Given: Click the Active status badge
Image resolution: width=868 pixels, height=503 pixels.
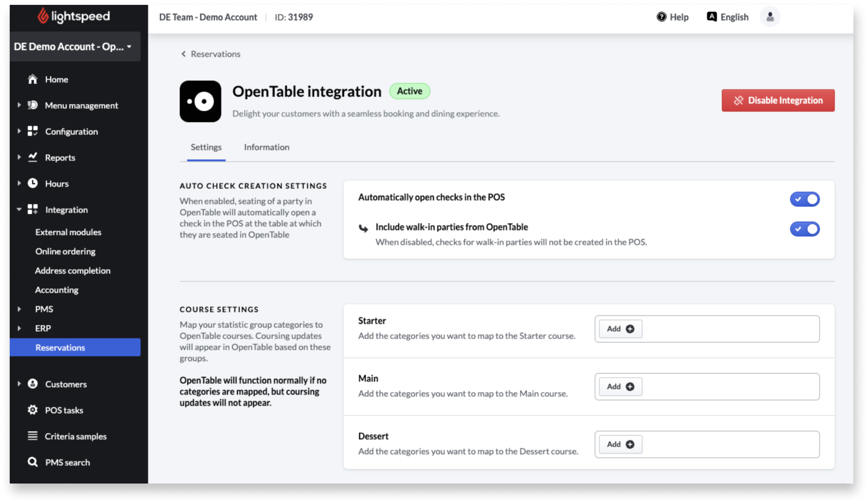Looking at the screenshot, I should coord(410,91).
